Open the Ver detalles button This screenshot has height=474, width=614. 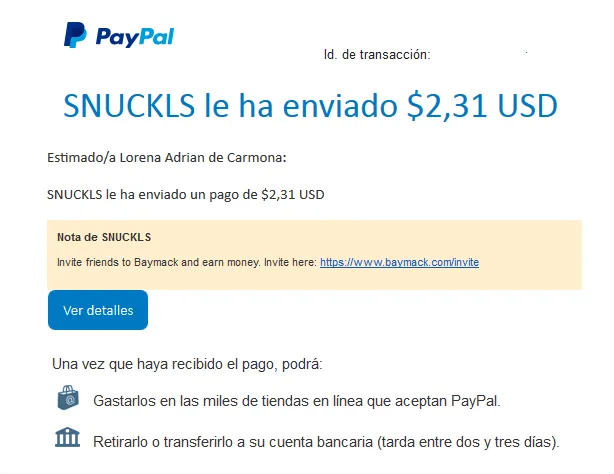[98, 310]
